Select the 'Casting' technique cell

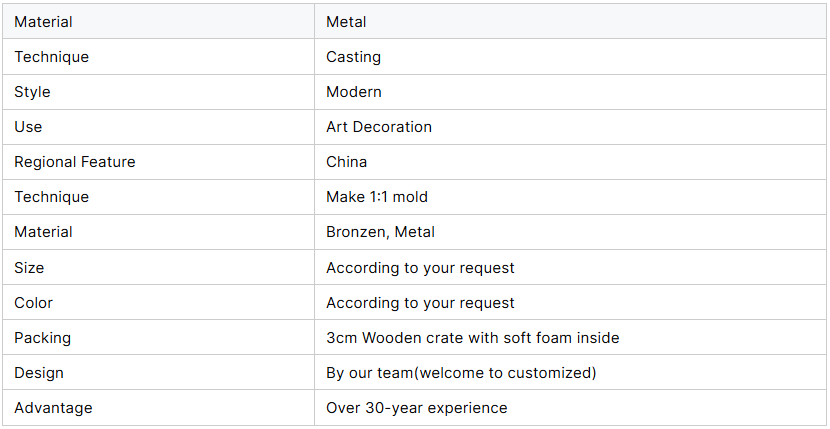(x=570, y=57)
